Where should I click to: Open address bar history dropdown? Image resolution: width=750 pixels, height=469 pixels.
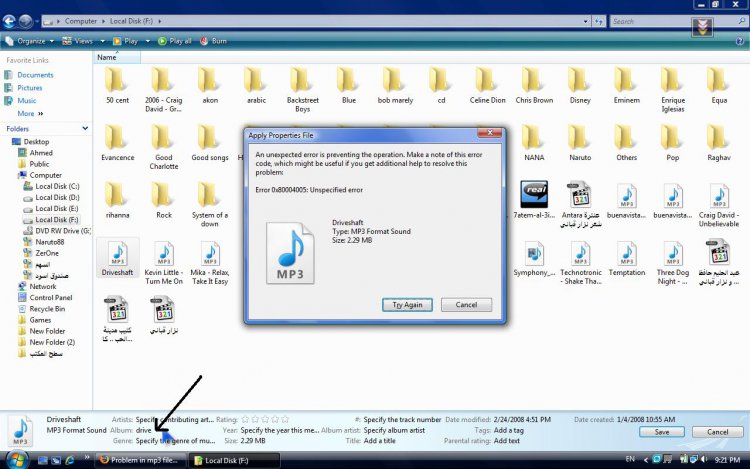[585, 21]
